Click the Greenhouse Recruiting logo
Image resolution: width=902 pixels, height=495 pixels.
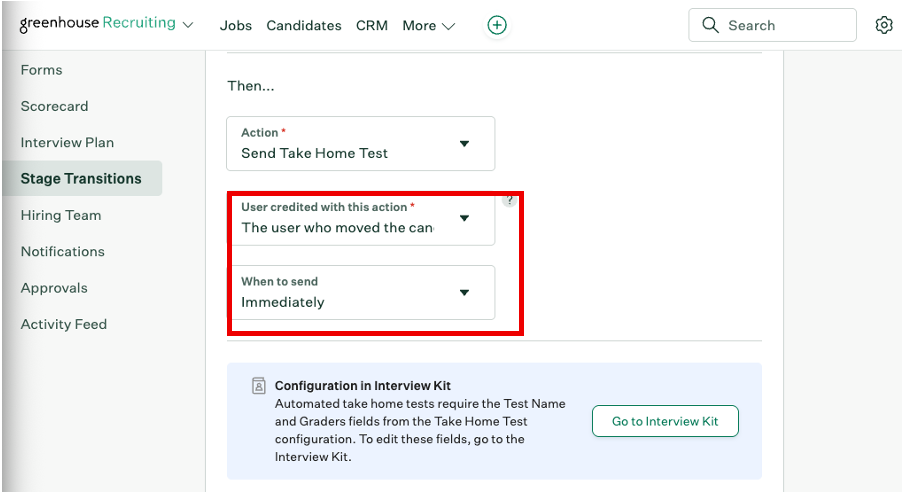click(97, 24)
